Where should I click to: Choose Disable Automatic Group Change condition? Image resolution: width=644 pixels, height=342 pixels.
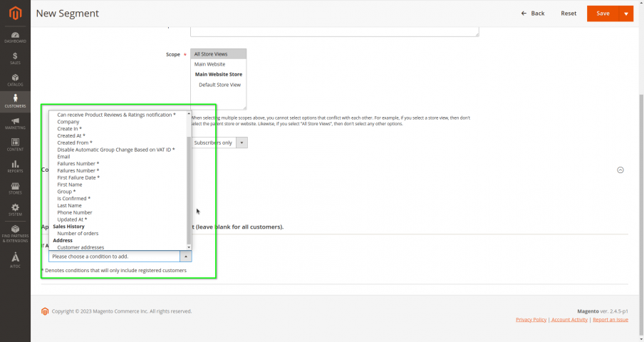(x=116, y=150)
